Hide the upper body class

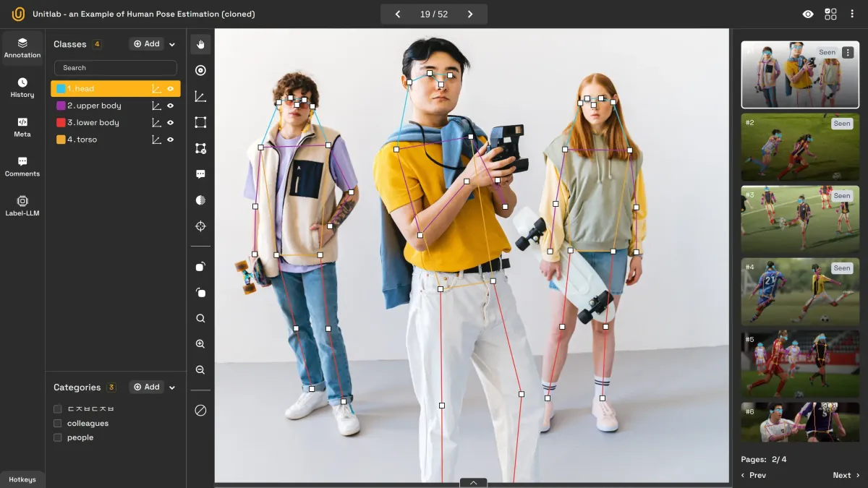point(171,106)
